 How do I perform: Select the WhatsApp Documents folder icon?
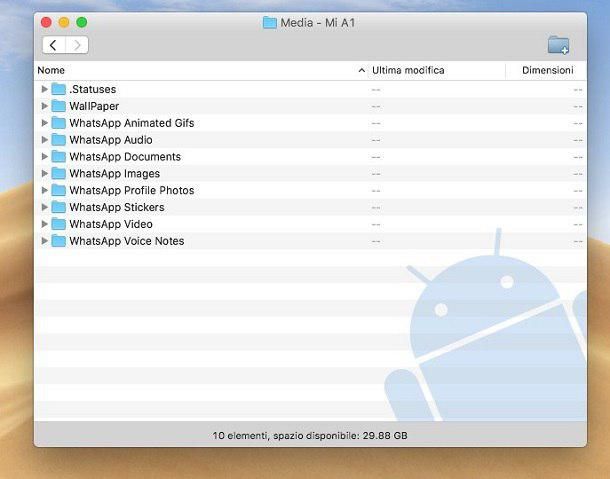pyautogui.click(x=58, y=156)
